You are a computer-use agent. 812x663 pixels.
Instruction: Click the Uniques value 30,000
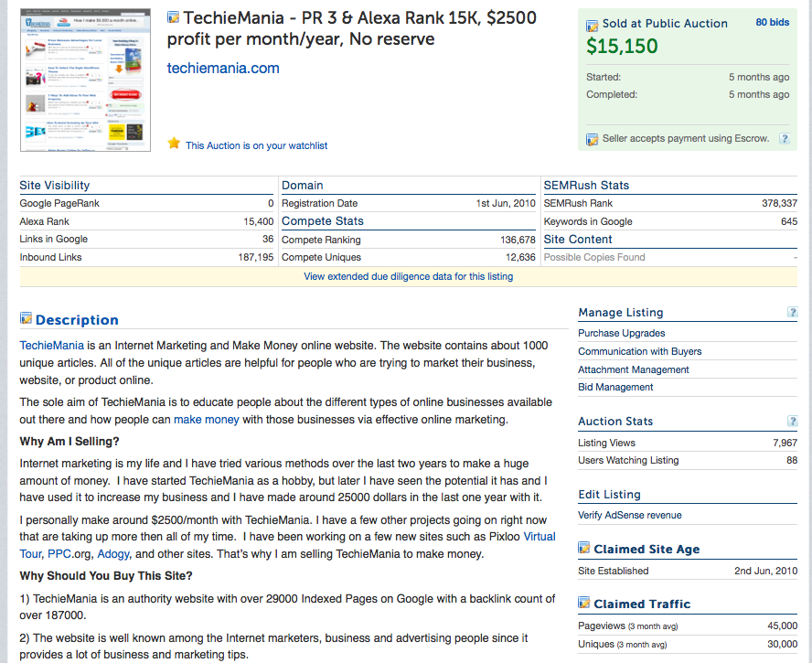[783, 644]
